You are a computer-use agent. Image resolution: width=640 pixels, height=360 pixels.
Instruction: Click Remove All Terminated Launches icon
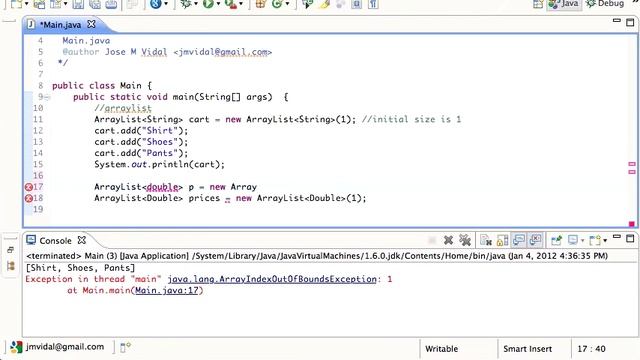click(x=465, y=240)
